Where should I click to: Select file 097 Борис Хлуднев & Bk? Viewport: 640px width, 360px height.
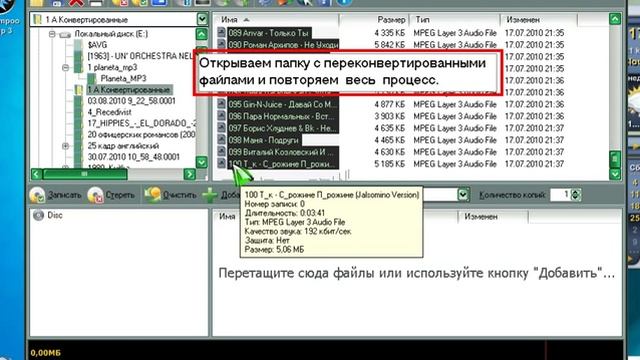(x=283, y=128)
